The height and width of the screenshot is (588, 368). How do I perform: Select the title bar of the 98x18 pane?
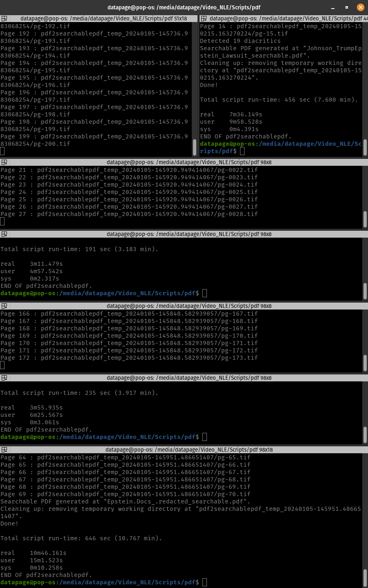click(x=189, y=450)
